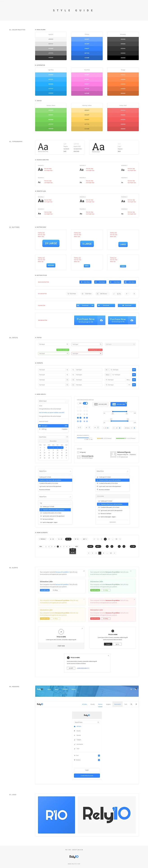Image resolution: width=148 pixels, height=868 pixels.
Task: Toggle the grey OFF switch
Action: pos(80,403)
